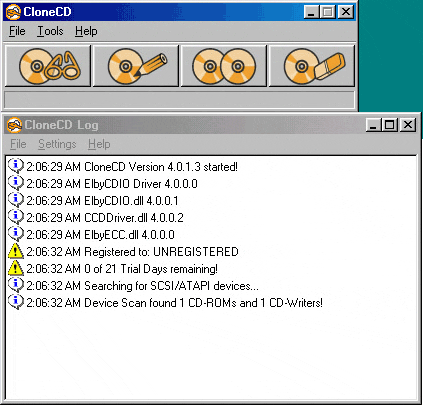This screenshot has width=423, height=405.
Task: Open the File menu in CloneCD Log window
Action: tap(18, 144)
